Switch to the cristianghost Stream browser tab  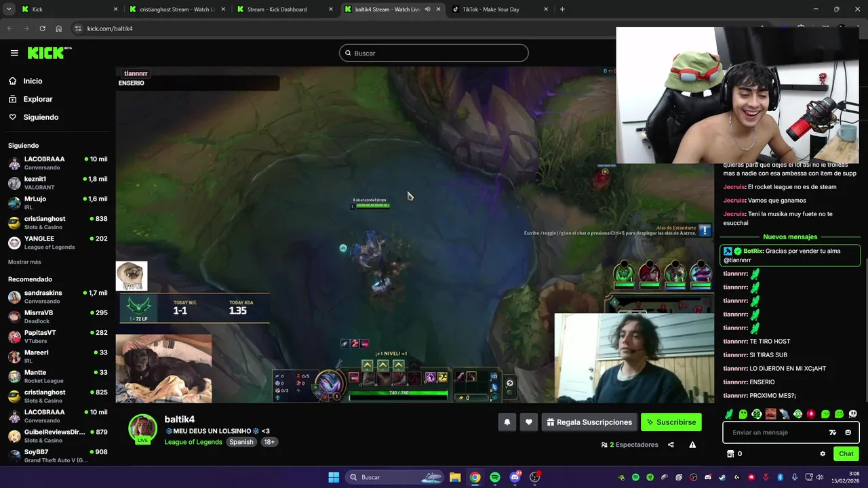point(178,9)
